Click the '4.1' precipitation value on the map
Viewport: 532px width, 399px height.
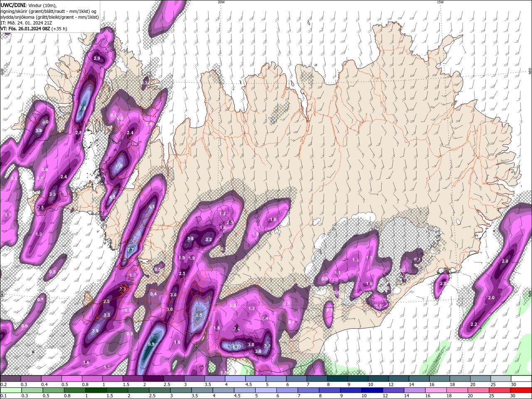(152, 207)
